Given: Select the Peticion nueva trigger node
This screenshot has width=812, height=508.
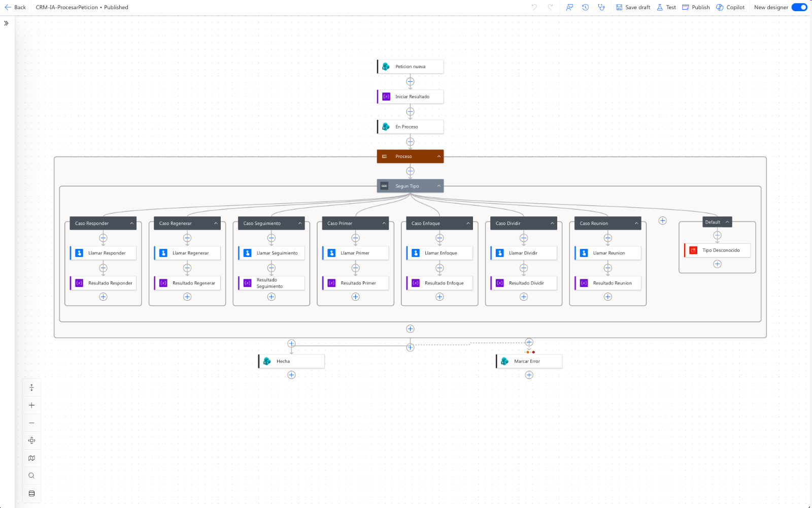Looking at the screenshot, I should click(x=410, y=67).
